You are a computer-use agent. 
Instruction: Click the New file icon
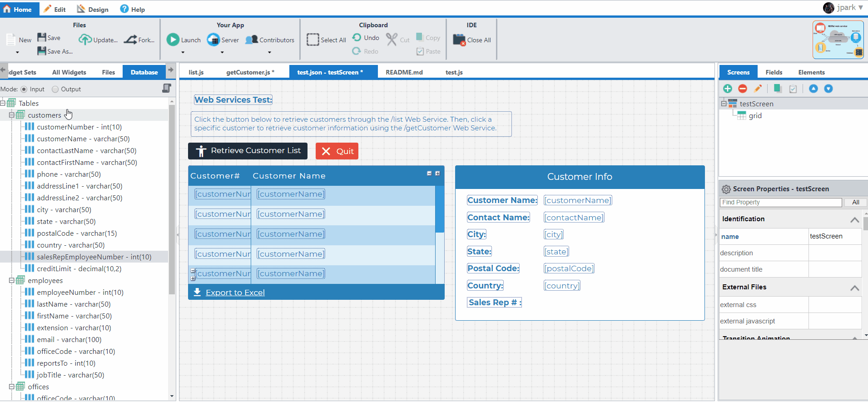tap(11, 40)
